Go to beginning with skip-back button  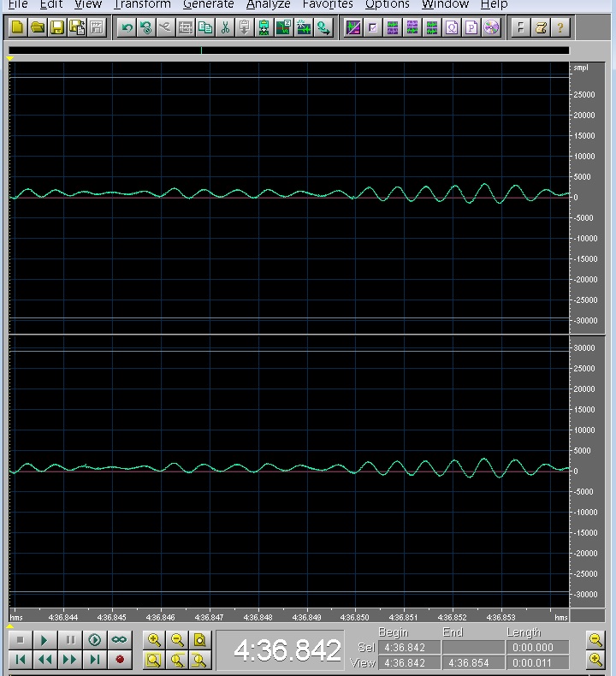[x=20, y=659]
